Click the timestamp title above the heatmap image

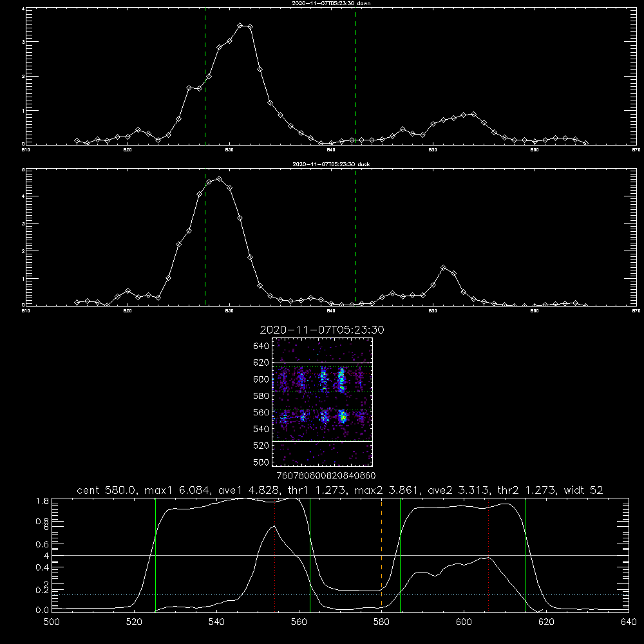pyautogui.click(x=322, y=330)
